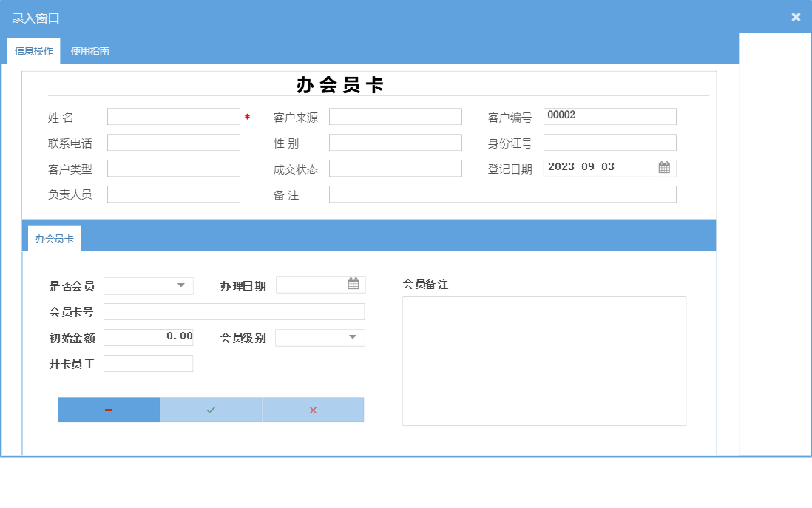The height and width of the screenshot is (508, 812).
Task: Click the red X cancel button
Action: click(x=313, y=410)
